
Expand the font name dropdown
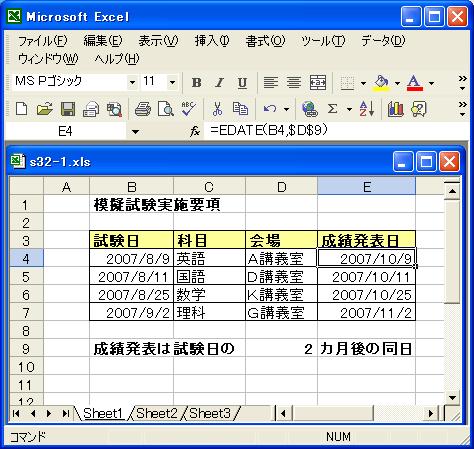(132, 82)
